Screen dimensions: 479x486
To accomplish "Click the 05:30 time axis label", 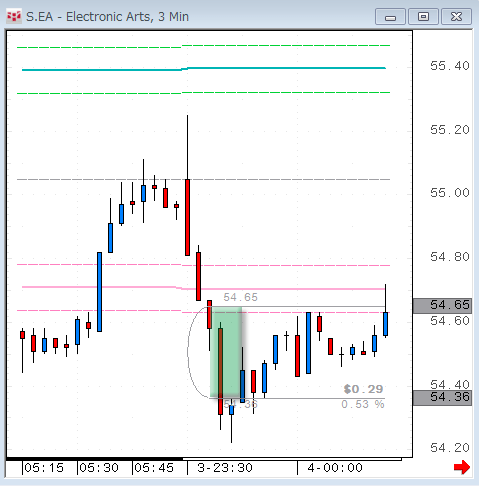I will point(99,468).
